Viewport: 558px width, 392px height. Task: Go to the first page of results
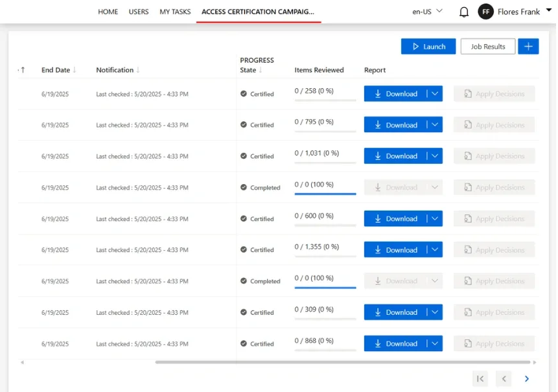[482, 380]
